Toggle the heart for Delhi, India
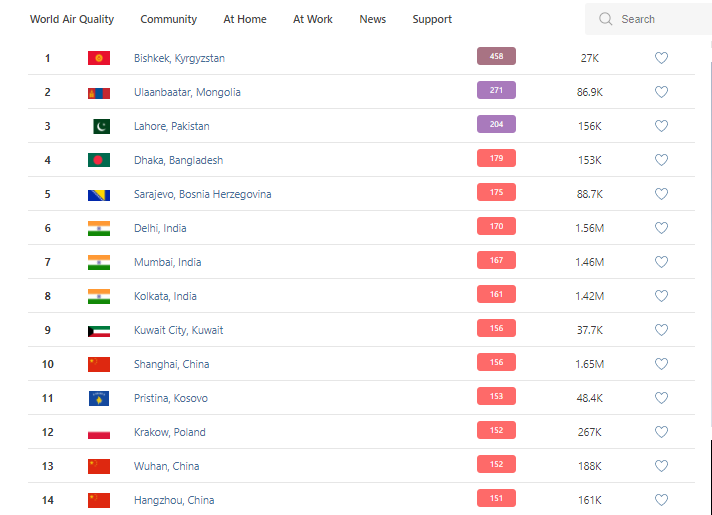Screen dimensions: 712x515 point(661,228)
